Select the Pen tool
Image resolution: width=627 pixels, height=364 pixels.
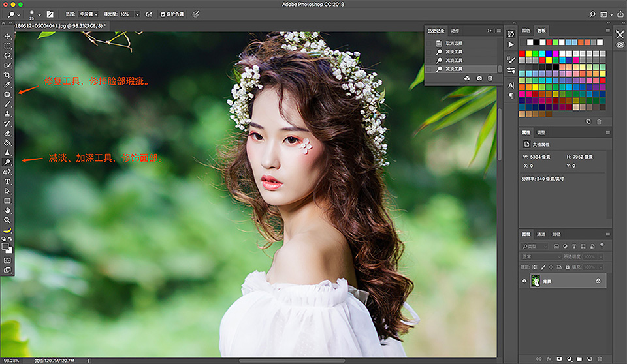tap(7, 172)
